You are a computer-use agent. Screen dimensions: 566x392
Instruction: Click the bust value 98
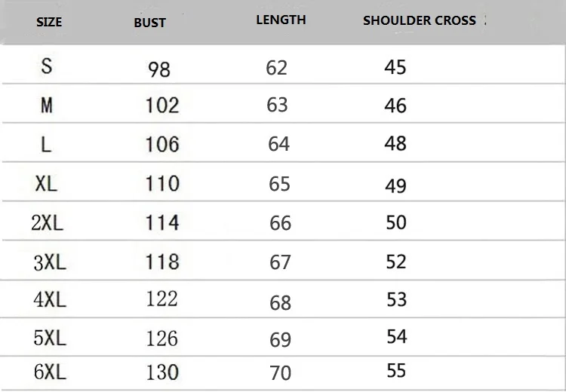[x=159, y=69]
